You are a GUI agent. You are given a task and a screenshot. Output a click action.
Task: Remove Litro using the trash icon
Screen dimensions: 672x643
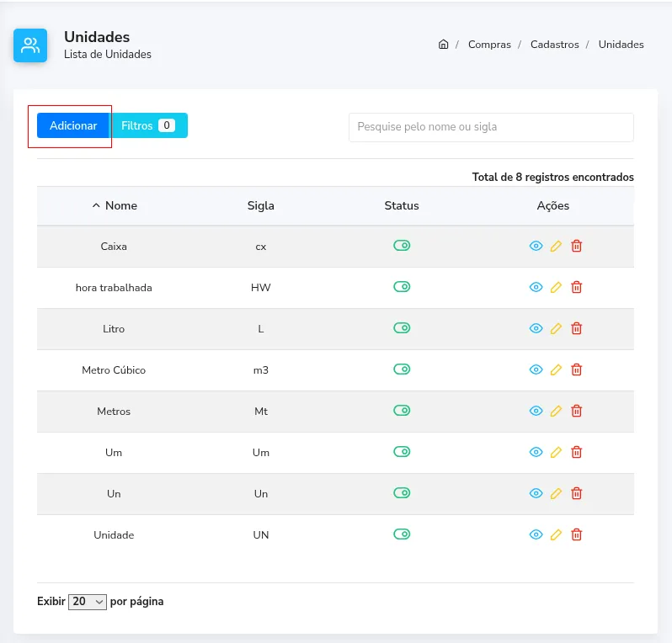click(x=577, y=328)
